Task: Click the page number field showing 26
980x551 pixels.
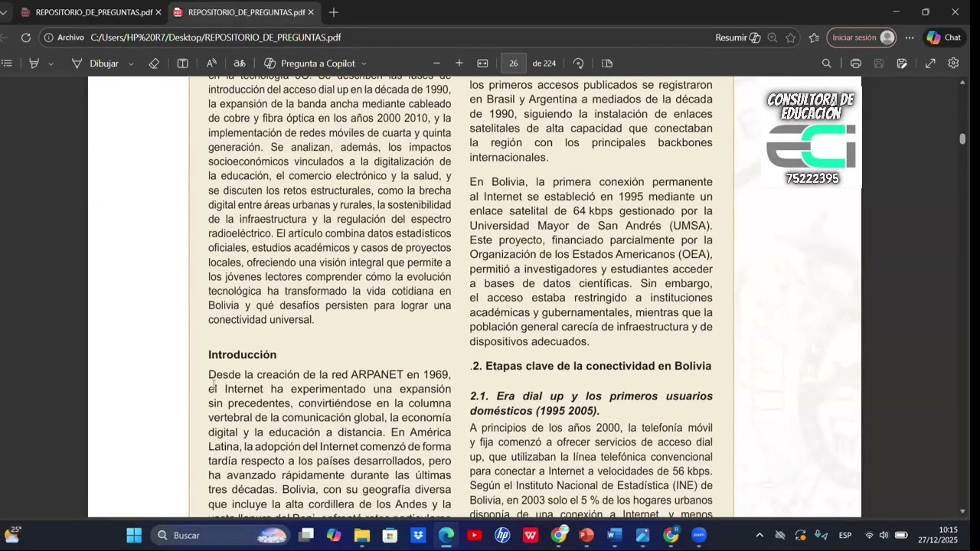Action: click(513, 64)
